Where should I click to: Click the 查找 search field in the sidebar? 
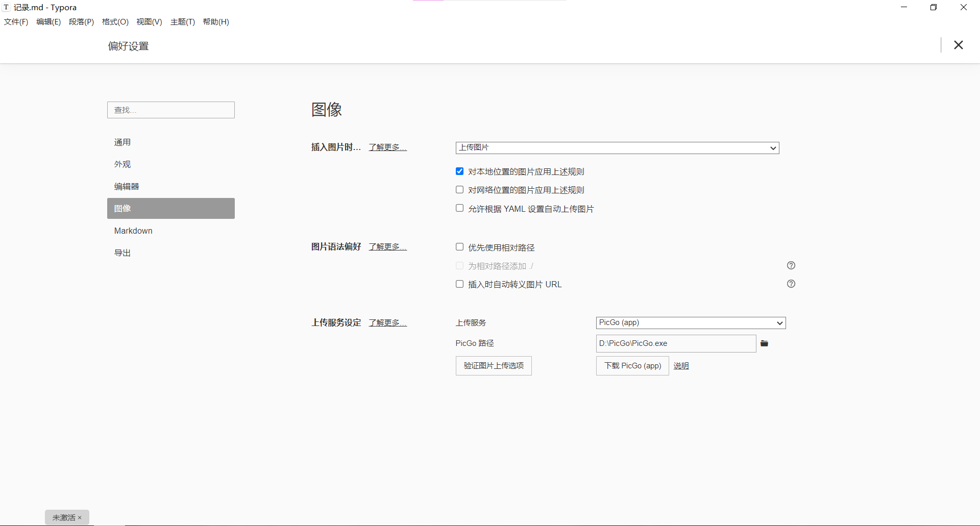pos(170,110)
